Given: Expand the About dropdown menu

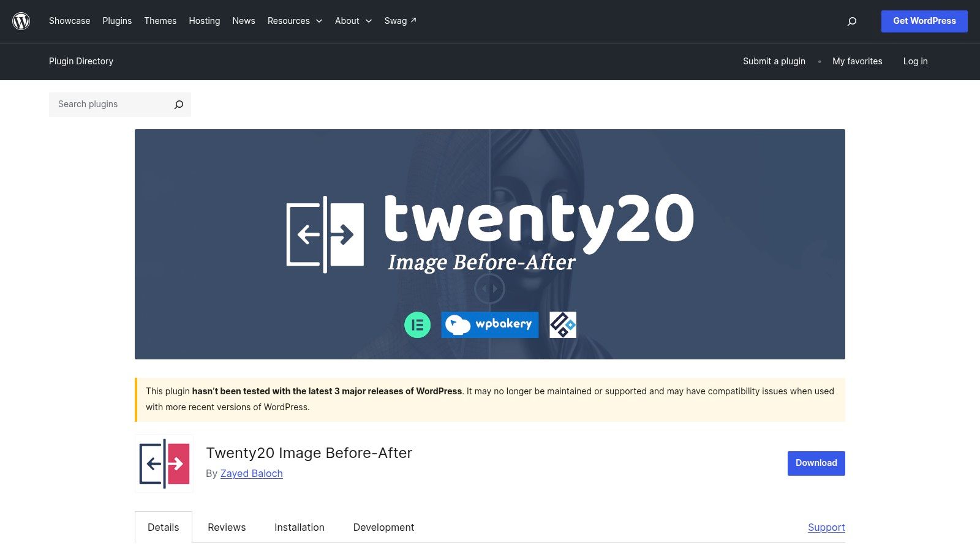Looking at the screenshot, I should (353, 21).
